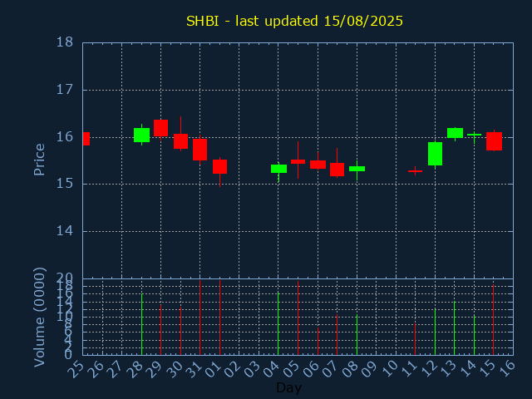Select the tall green candlestick for day 12
The image size is (532, 399).
pyautogui.click(x=435, y=154)
